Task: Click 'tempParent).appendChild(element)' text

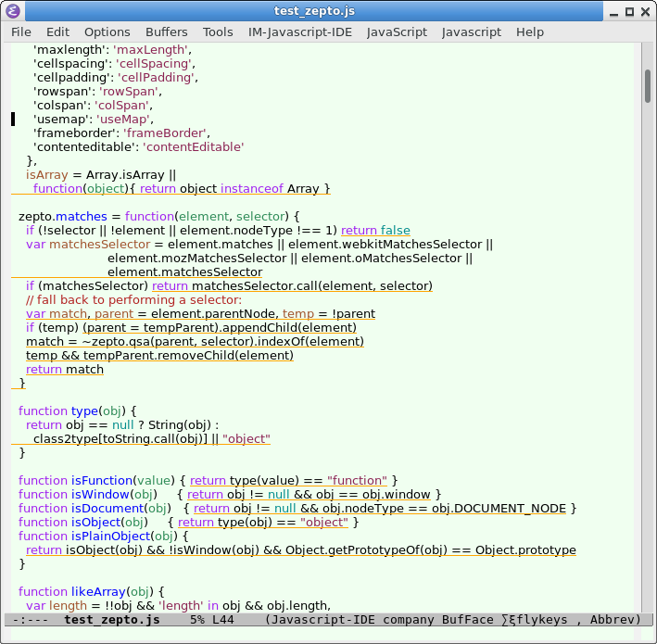Action: (250, 328)
